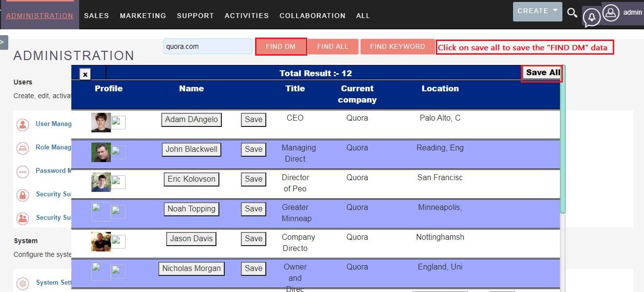
Task: Click the Minneapolis, location cell
Action: (x=440, y=208)
